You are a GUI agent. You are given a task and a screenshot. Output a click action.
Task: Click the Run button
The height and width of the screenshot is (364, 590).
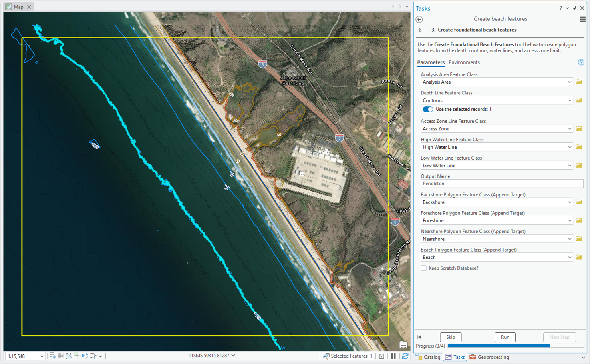[x=505, y=337]
